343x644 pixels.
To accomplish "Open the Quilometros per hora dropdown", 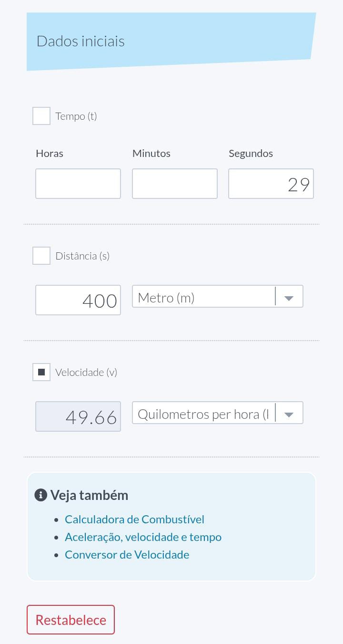I will click(205, 413).
